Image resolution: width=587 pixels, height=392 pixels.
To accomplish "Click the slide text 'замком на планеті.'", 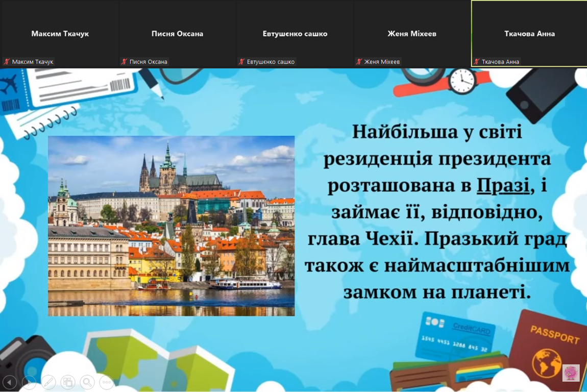I will coord(437,291).
